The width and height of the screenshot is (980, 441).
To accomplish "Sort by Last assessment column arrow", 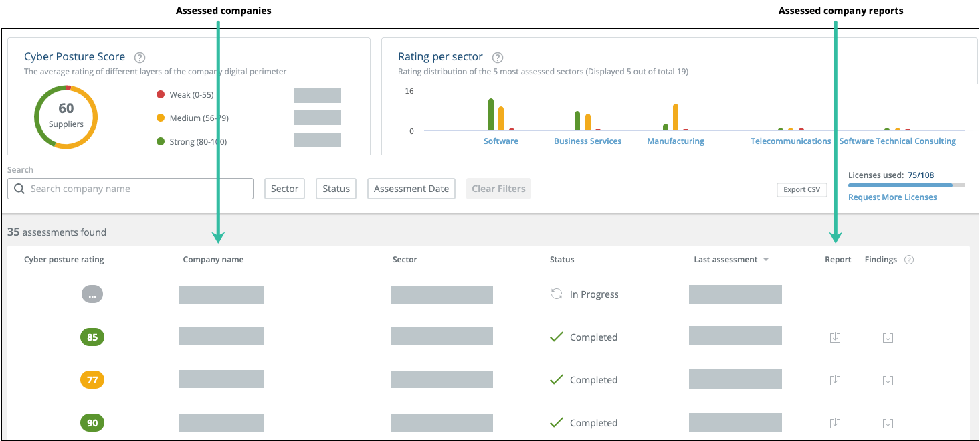I will pos(765,260).
